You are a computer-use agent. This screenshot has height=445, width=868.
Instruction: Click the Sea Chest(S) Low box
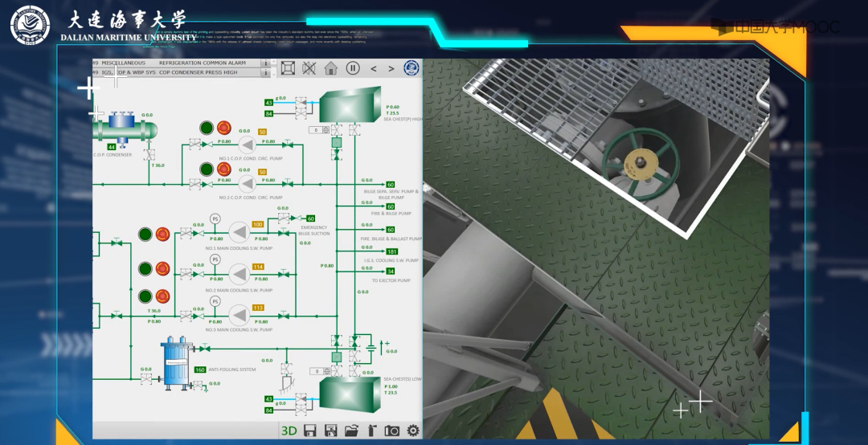click(350, 395)
